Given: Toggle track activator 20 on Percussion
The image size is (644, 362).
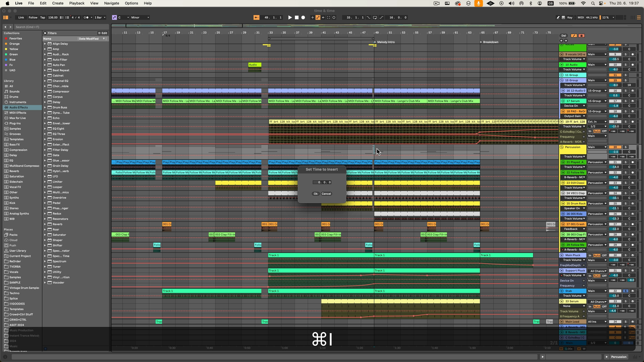Looking at the screenshot, I should point(615,147).
